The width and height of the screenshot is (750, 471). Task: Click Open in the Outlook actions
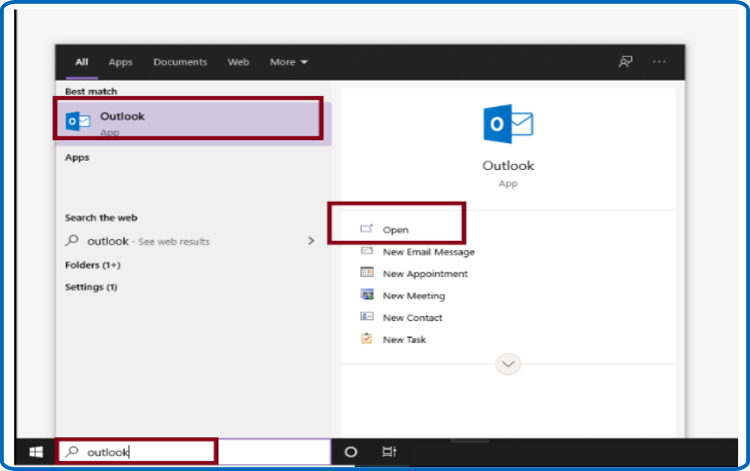click(x=395, y=230)
